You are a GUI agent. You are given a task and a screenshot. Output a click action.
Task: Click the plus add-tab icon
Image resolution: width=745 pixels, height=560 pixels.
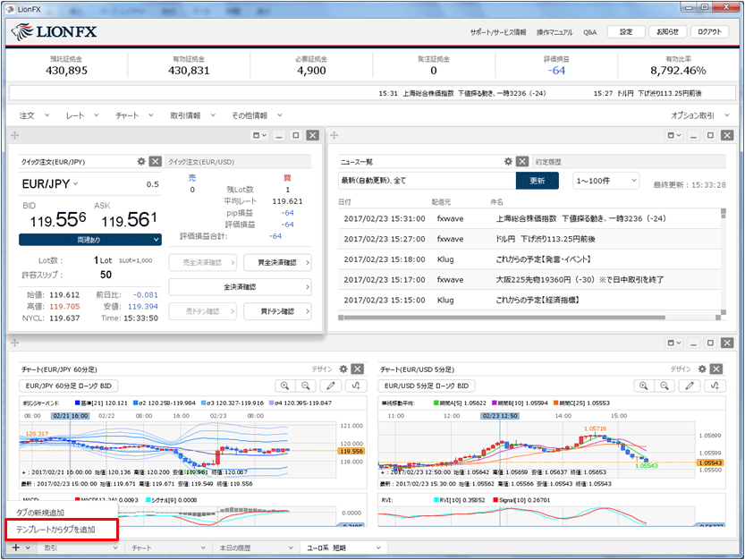pyautogui.click(x=16, y=547)
